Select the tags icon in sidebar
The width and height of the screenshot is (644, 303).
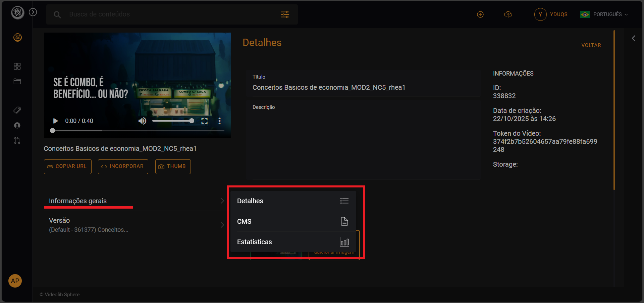point(17,110)
